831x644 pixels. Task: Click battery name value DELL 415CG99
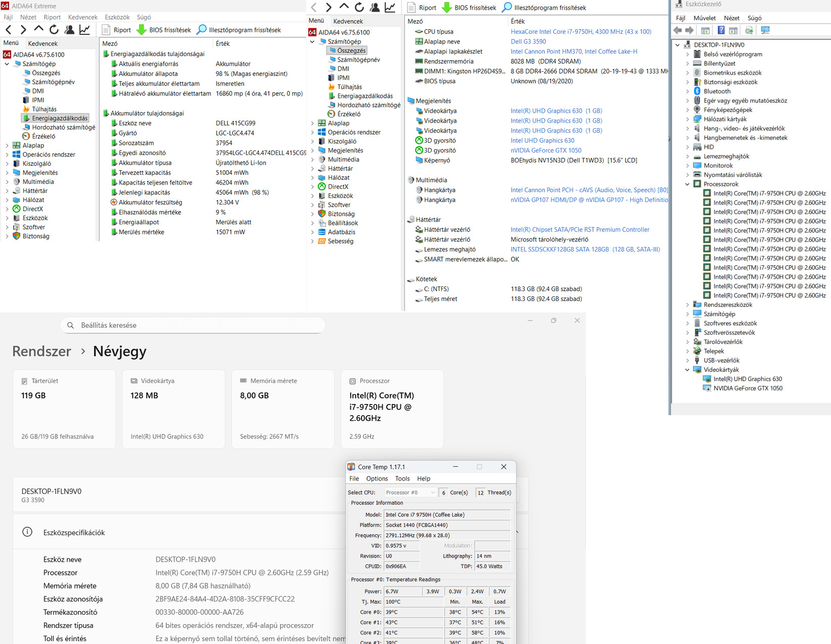point(236,123)
